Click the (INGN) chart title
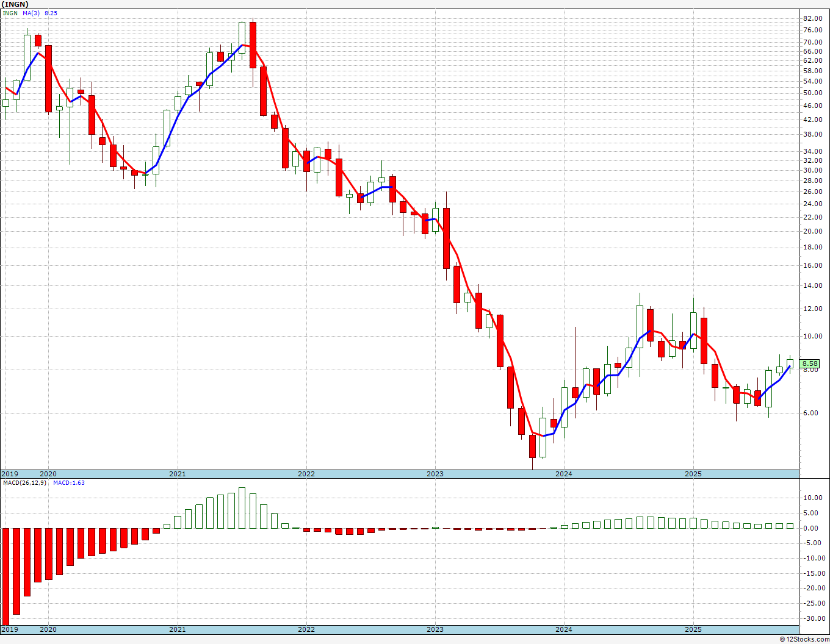 tap(15, 4)
